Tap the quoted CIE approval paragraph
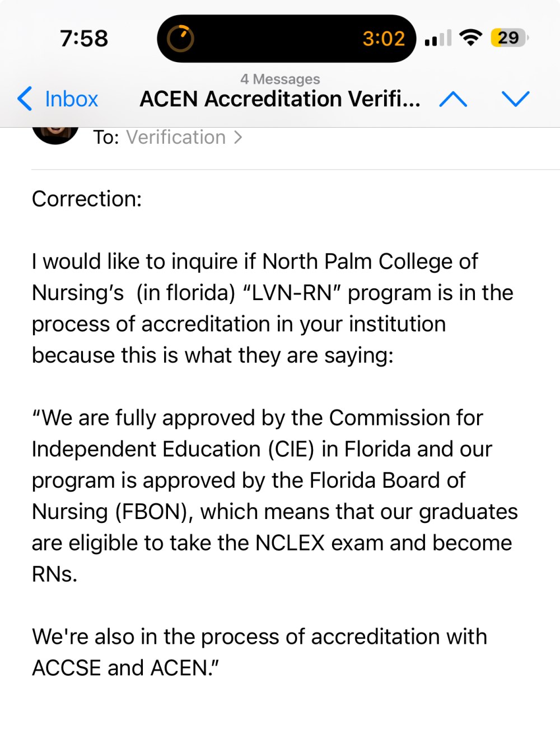This screenshot has width=560, height=734. (275, 496)
